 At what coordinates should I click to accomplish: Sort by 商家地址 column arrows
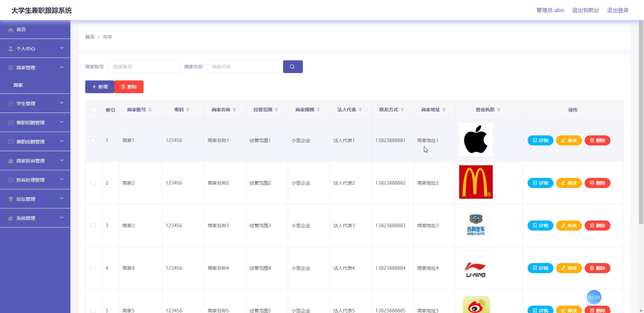point(444,110)
